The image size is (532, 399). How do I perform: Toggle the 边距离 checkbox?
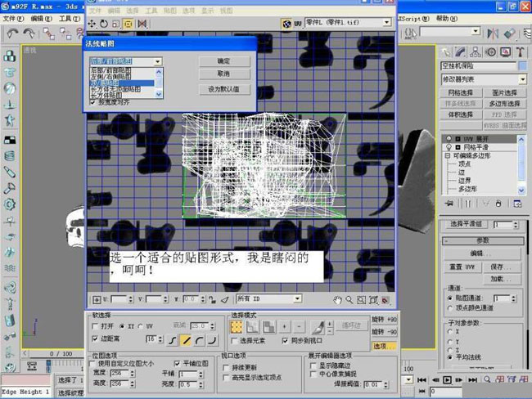[95, 338]
